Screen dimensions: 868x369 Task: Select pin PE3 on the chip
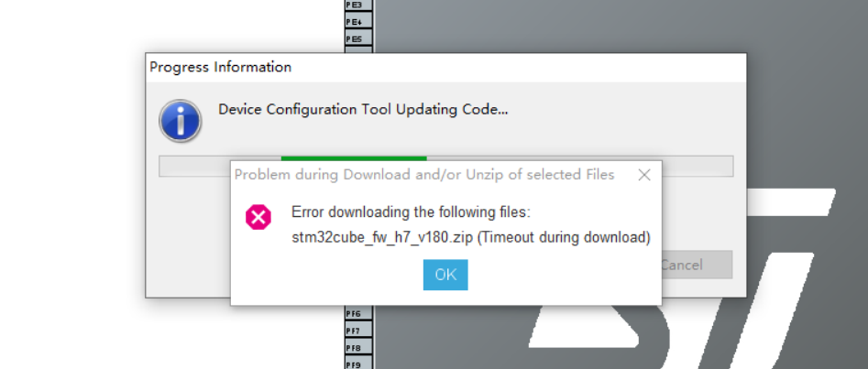tap(354, 5)
